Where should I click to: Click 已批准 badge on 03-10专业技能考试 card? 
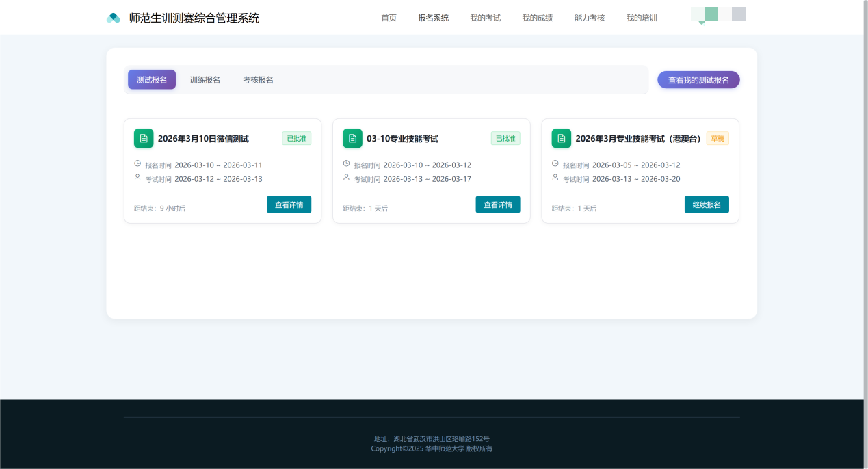(x=505, y=138)
